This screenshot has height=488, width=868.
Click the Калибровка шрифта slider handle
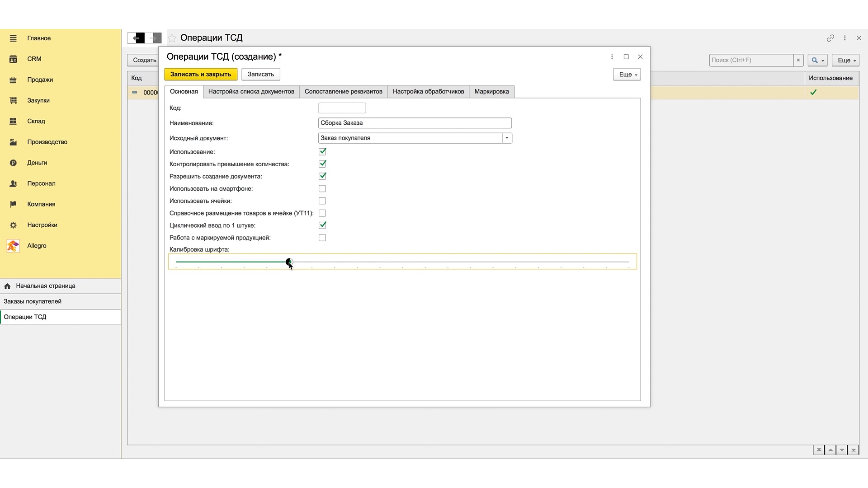coord(289,262)
